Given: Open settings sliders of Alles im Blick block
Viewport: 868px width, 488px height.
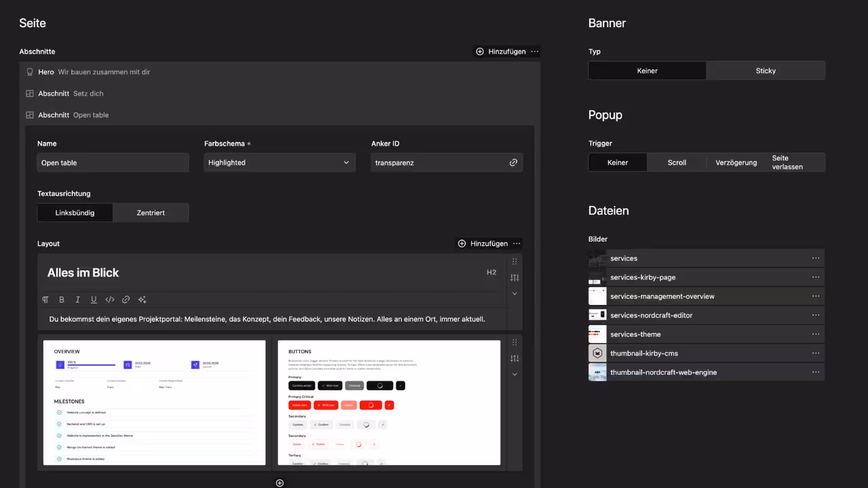Looking at the screenshot, I should (x=515, y=277).
